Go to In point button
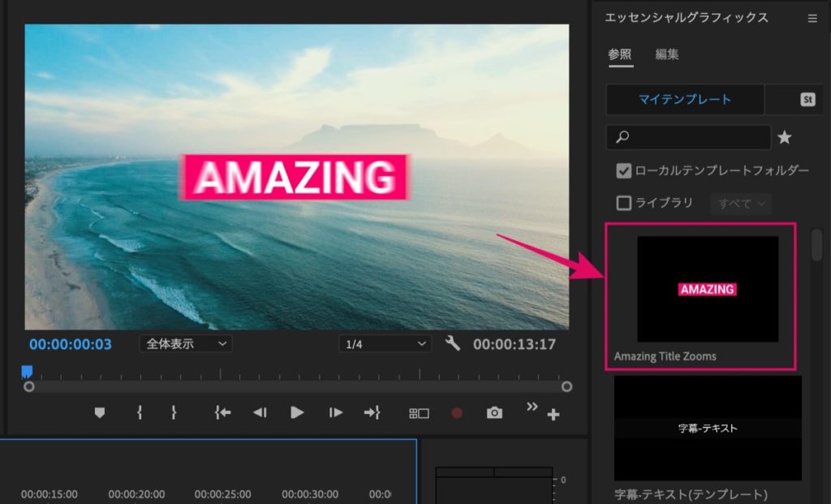The height and width of the screenshot is (504, 831). click(222, 412)
